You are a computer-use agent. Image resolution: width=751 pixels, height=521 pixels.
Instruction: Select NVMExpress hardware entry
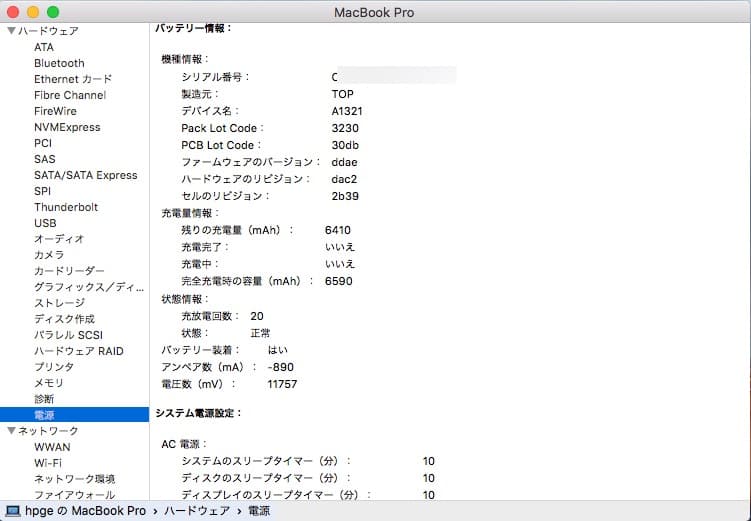[67, 127]
